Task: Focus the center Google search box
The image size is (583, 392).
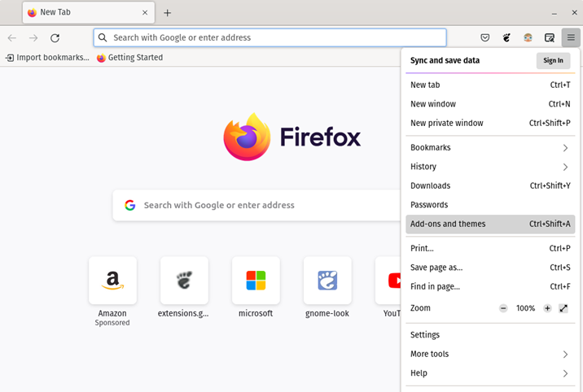Action: click(x=256, y=205)
